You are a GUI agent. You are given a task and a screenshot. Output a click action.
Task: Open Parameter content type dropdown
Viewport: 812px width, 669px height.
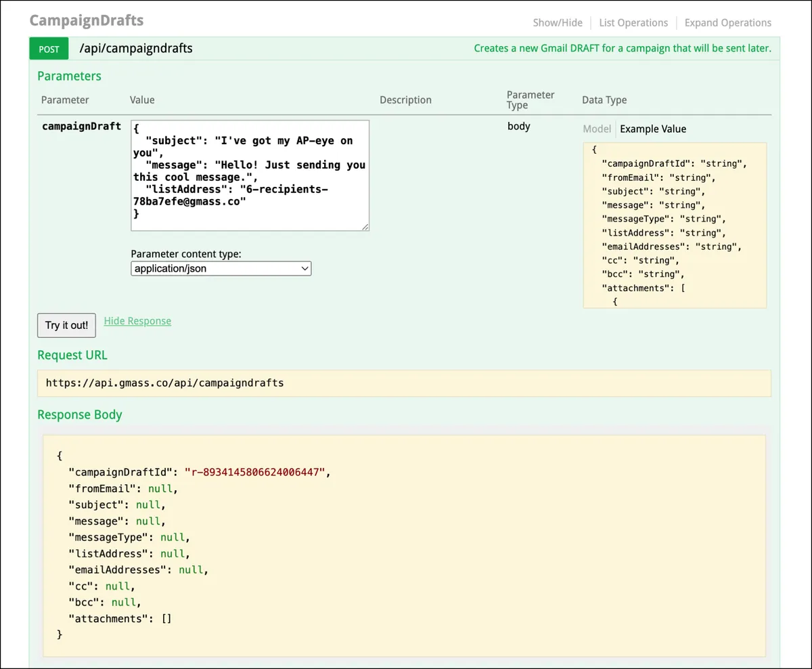pos(221,269)
